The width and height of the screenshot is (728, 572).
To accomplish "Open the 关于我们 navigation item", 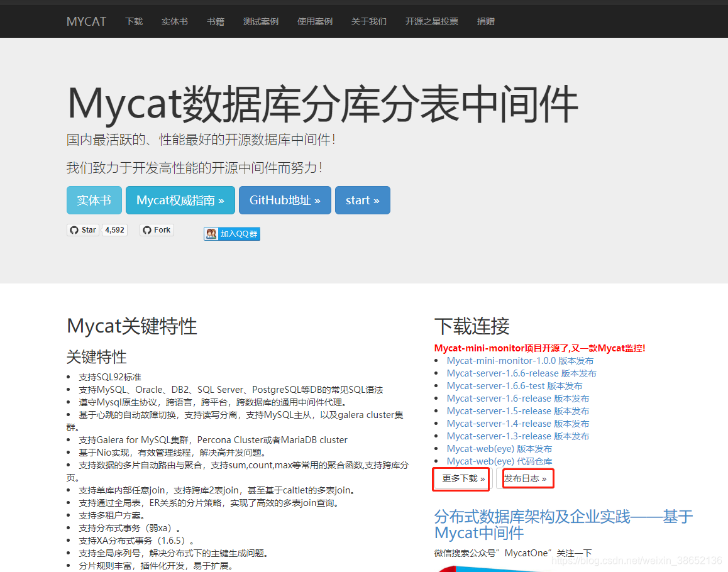I will coord(368,21).
